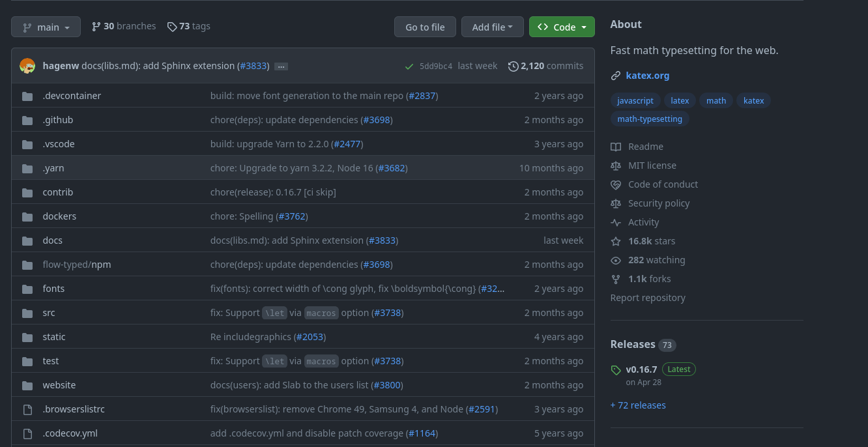Click static folder icon
This screenshot has width=868, height=447.
point(27,337)
